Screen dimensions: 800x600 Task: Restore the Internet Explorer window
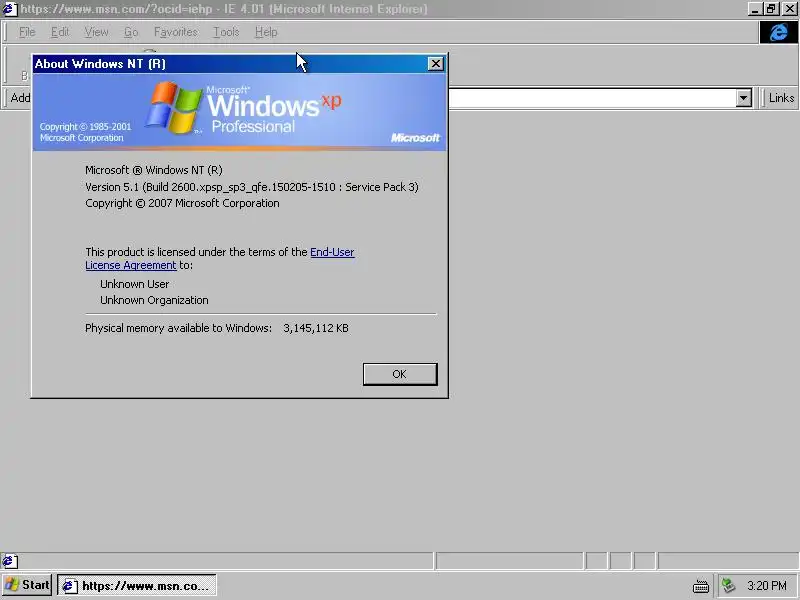771,9
